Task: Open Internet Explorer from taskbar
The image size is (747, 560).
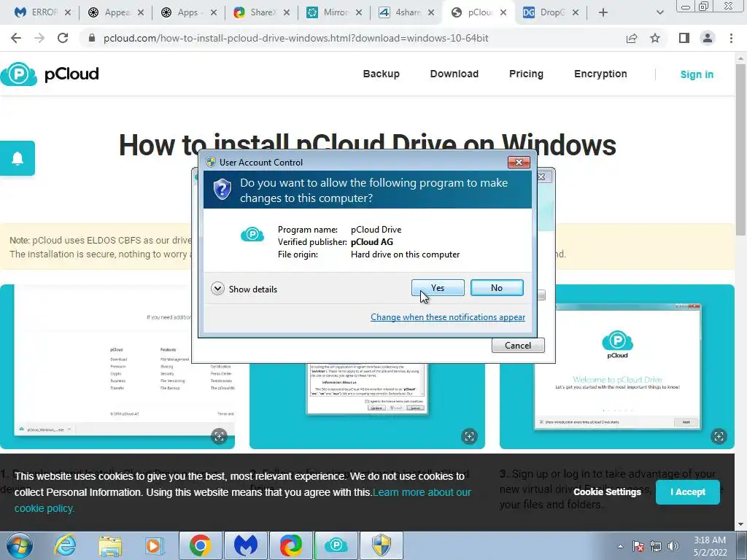Action: pyautogui.click(x=65, y=545)
